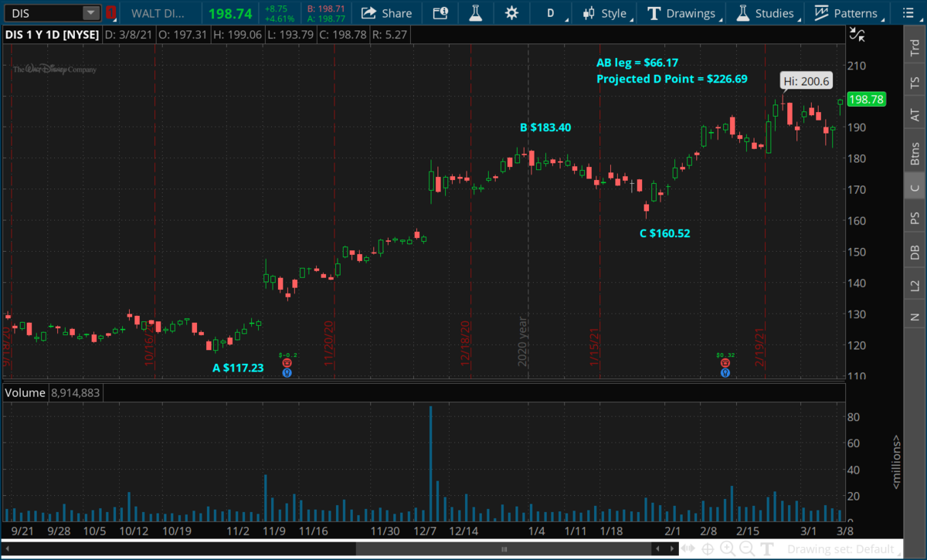
Task: Open the Patterns menu
Action: click(x=847, y=13)
